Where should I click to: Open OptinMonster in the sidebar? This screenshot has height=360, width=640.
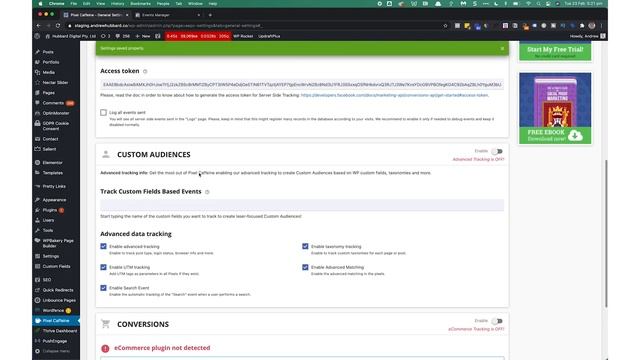(56, 113)
